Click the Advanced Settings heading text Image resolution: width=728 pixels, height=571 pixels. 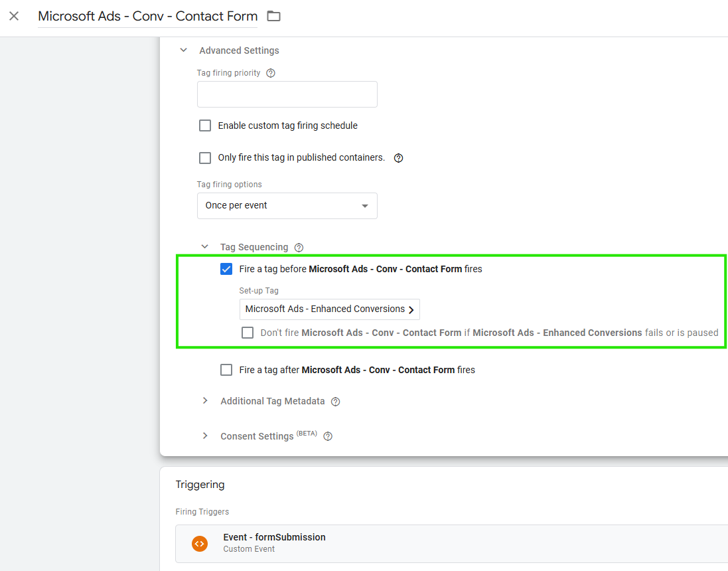point(239,50)
